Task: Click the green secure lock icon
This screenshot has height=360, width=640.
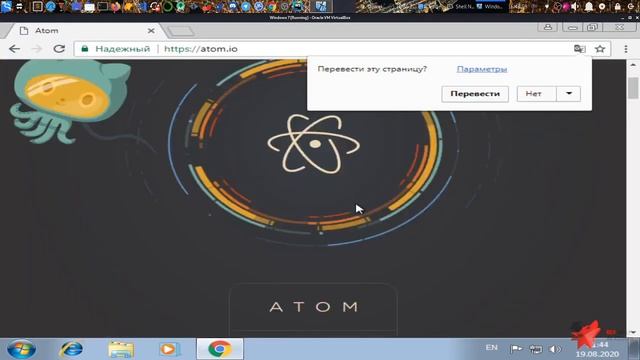Action: click(x=84, y=49)
